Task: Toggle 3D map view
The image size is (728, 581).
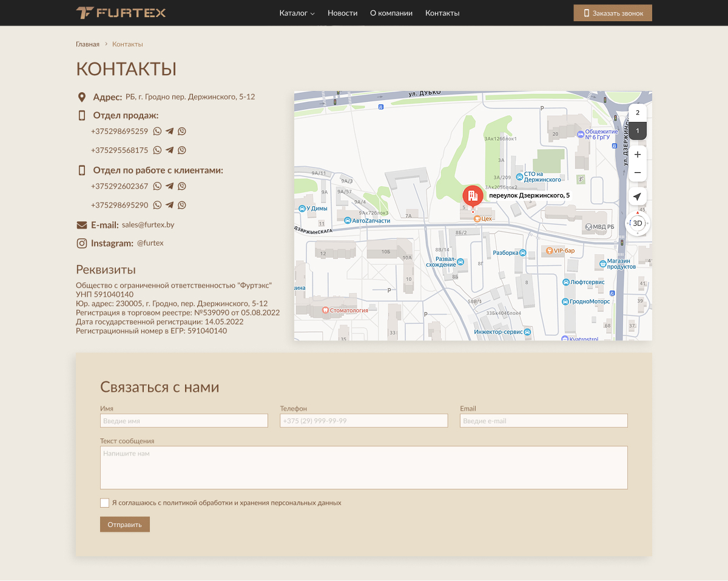Action: tap(638, 223)
